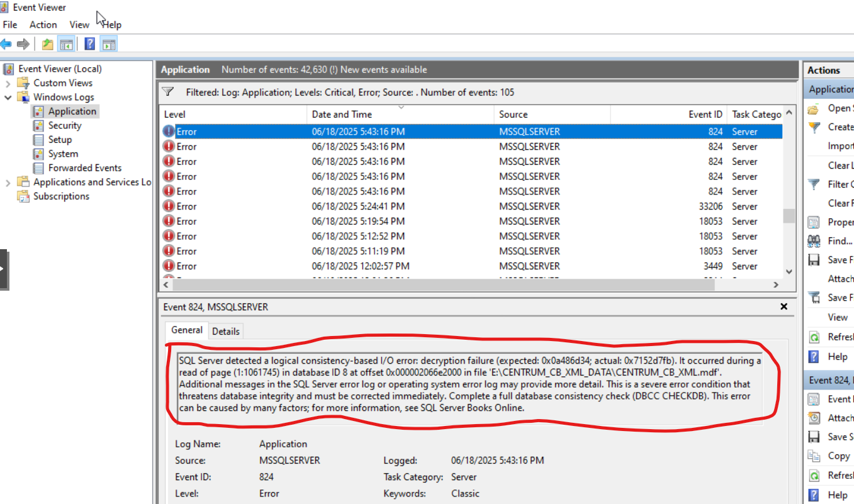Screen dimensions: 854x504
Task: Select the 5:19:54 PM event 18053 row
Action: 471,221
